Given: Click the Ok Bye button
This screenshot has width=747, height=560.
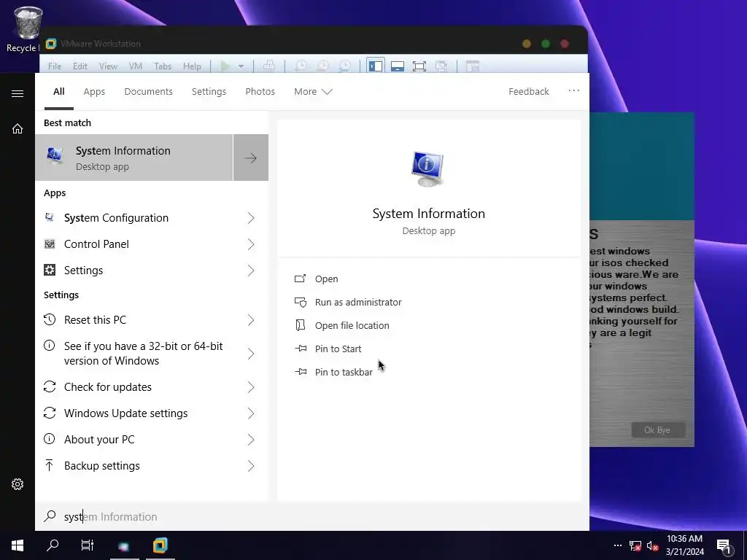Looking at the screenshot, I should pos(658,430).
